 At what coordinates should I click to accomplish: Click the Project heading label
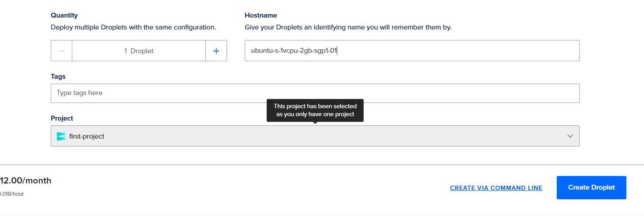62,118
